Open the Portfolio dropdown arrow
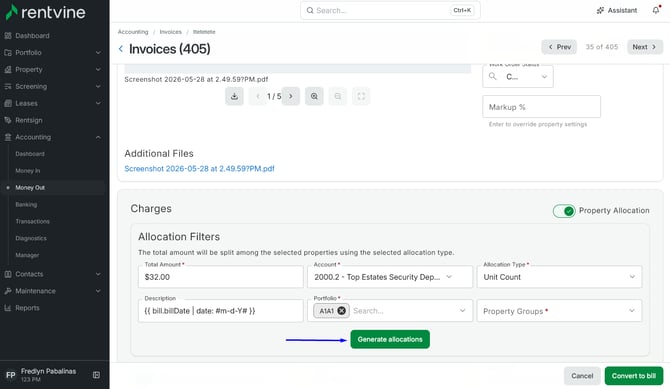 click(x=462, y=311)
